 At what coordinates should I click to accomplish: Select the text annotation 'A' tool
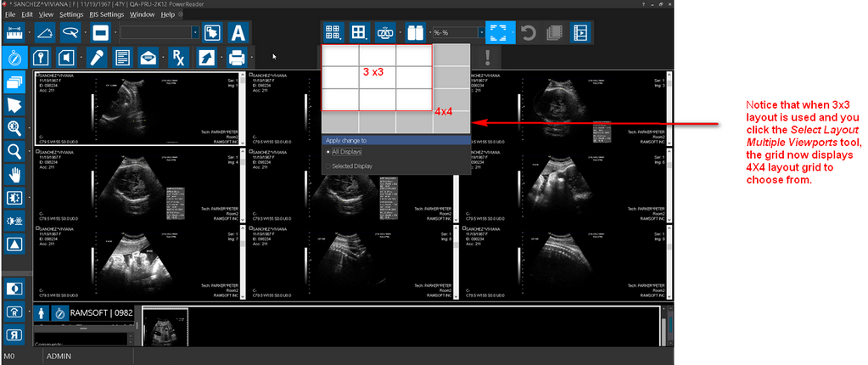coord(238,33)
